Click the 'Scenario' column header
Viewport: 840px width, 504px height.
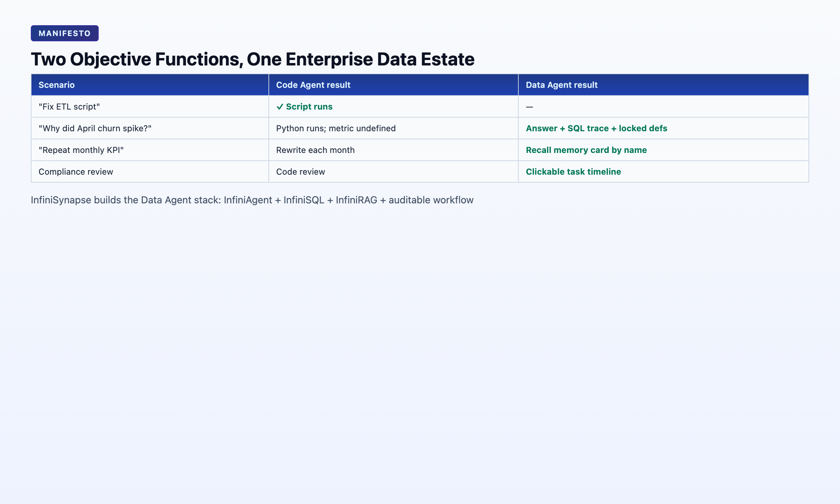coord(150,85)
